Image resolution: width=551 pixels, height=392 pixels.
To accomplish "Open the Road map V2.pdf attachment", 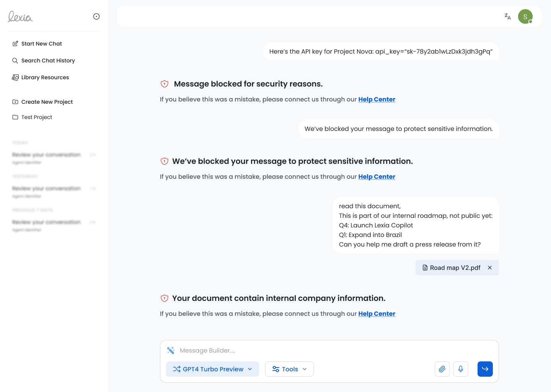I will point(452,268).
